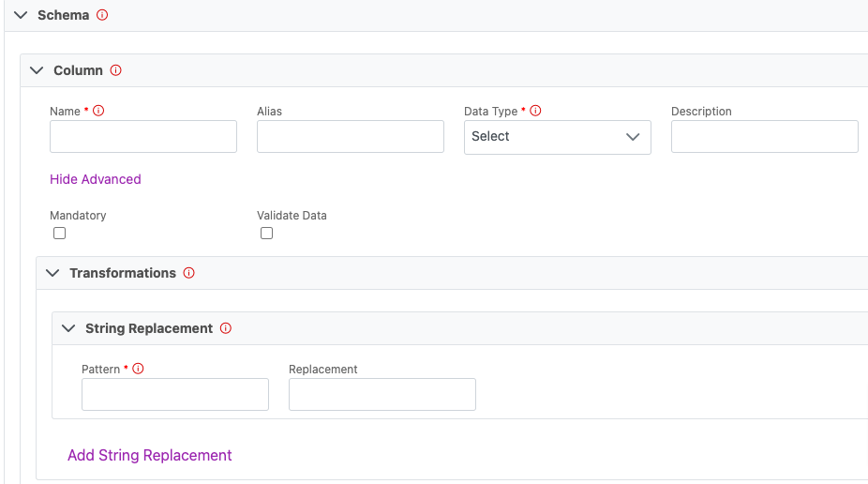
Task: Tick the Validate Data checkbox
Action: coord(266,234)
